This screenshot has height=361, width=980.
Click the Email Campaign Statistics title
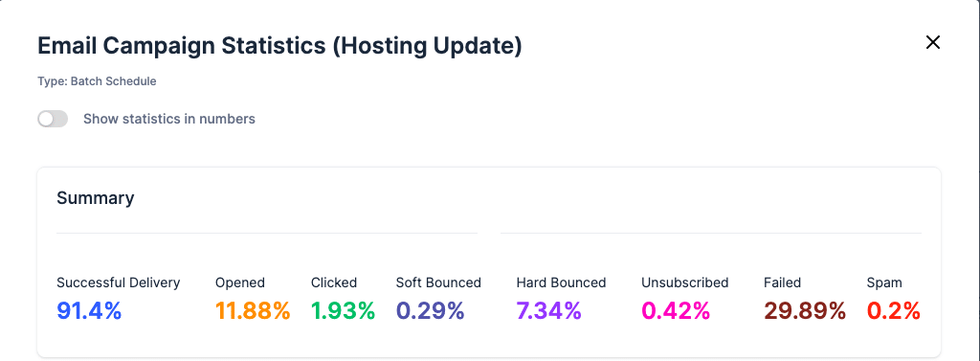coord(279,46)
